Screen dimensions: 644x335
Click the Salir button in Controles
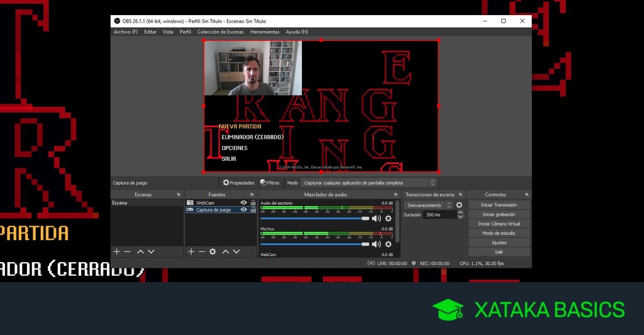[499, 252]
